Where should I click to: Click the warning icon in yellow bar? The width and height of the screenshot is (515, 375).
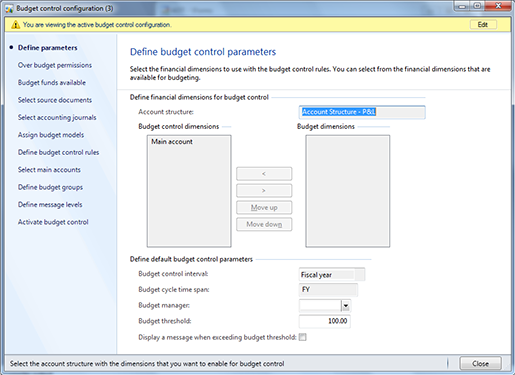pos(15,25)
